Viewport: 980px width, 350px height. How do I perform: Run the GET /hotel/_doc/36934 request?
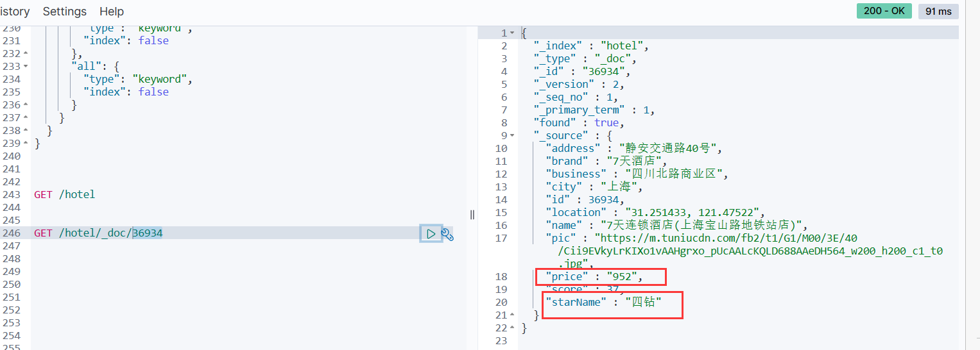pyautogui.click(x=431, y=234)
